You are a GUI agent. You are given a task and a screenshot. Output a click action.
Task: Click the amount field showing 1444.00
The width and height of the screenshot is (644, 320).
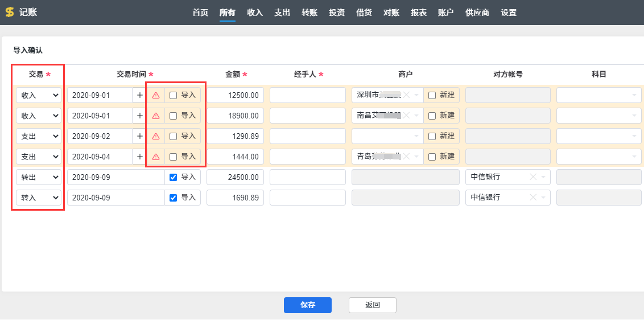pos(235,157)
